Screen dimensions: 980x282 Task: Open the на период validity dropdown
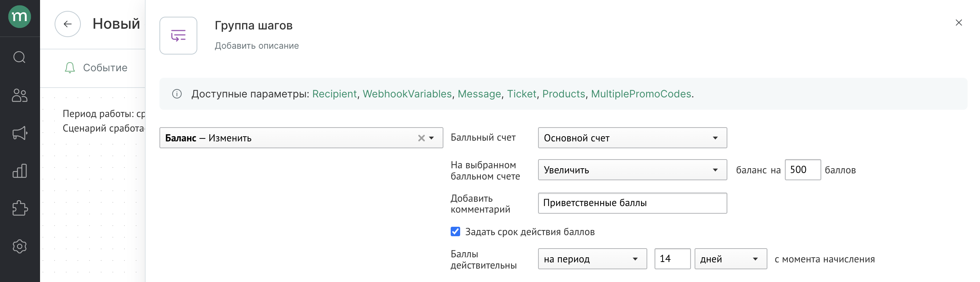(592, 259)
